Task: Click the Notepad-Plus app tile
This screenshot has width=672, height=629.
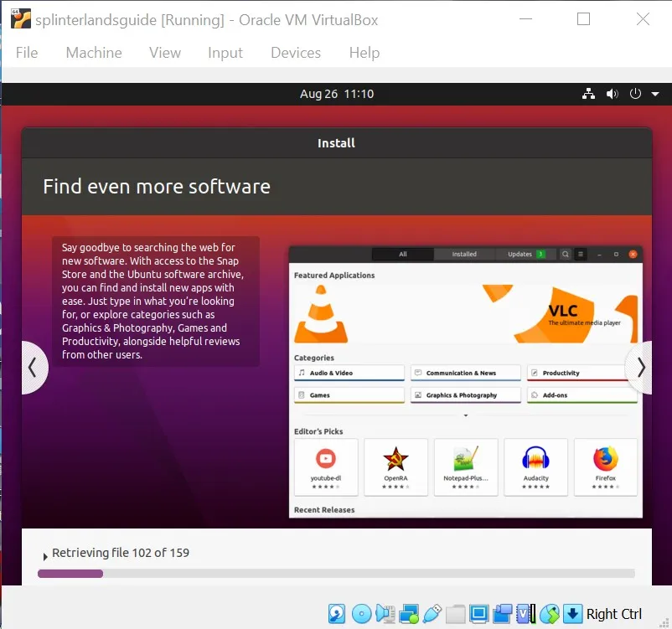Action: [466, 467]
